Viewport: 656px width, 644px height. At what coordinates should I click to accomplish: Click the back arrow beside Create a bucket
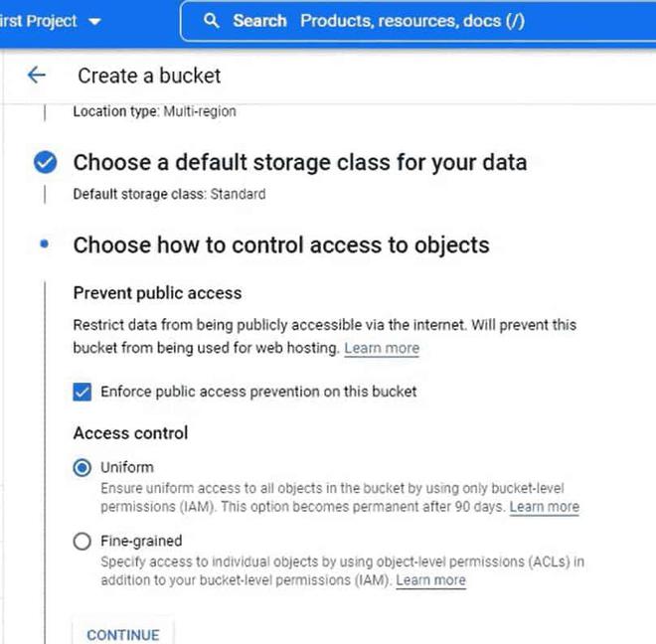click(x=37, y=76)
